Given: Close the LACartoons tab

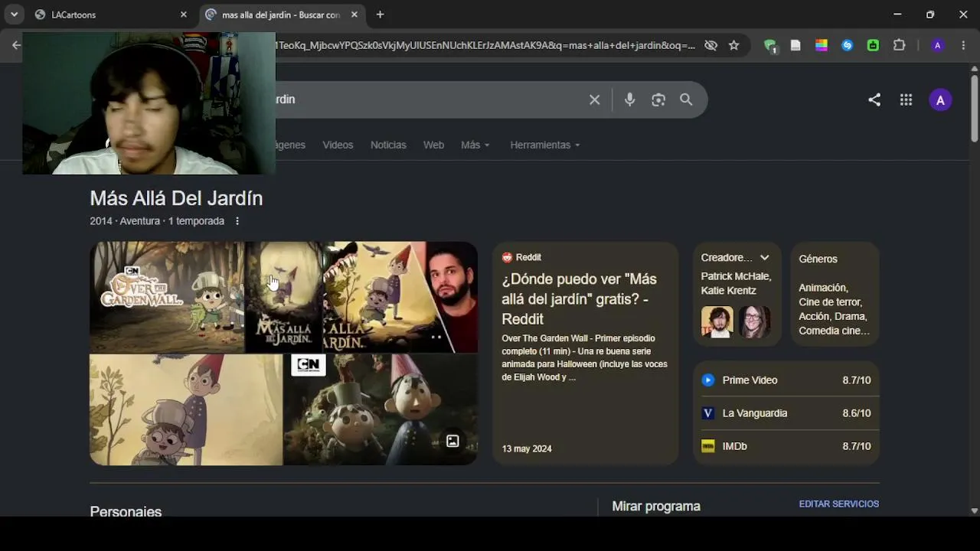Looking at the screenshot, I should [x=183, y=15].
